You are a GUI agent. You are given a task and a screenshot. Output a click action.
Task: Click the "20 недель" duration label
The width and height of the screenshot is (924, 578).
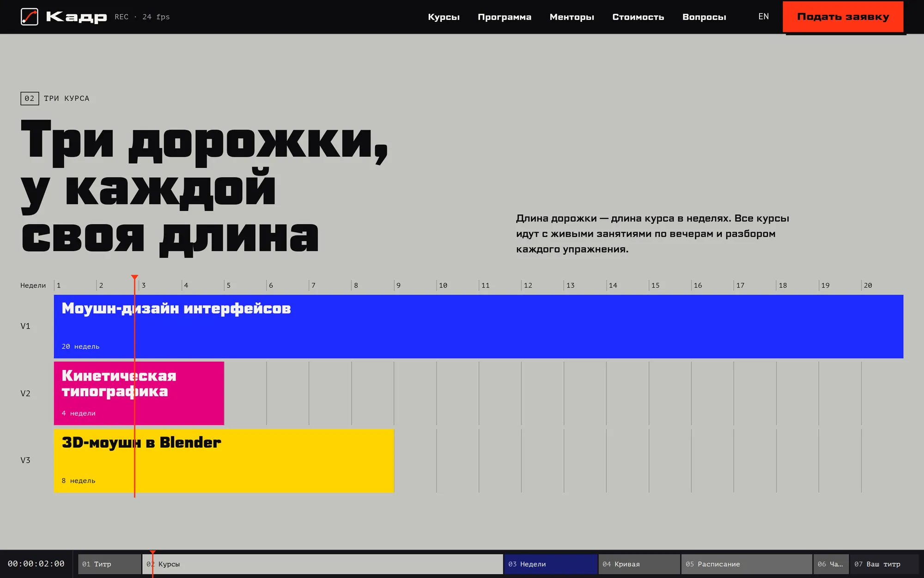pos(81,346)
